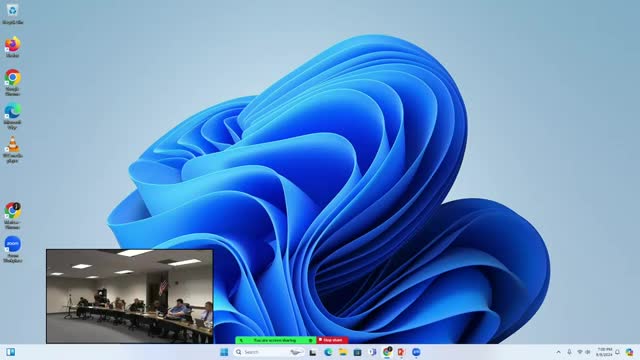This screenshot has width=640, height=360.
Task: Click the meeting room video thumbnail
Action: click(x=130, y=296)
